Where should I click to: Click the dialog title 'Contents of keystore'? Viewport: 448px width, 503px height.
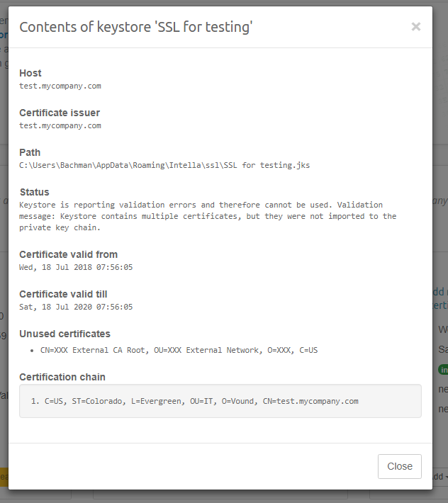tap(136, 27)
